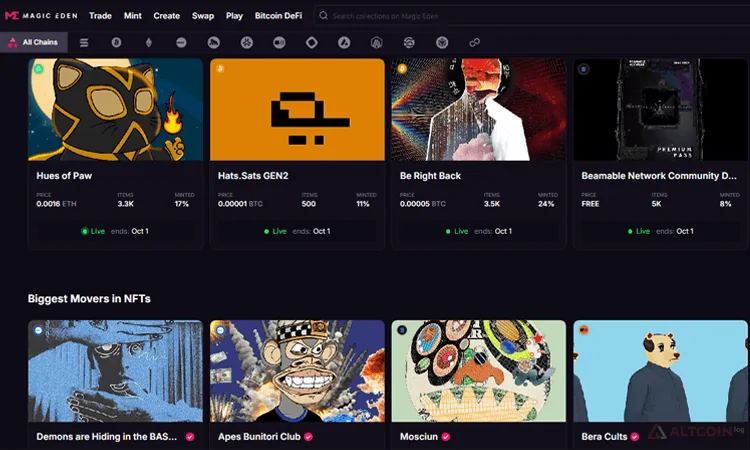Click the Beamable Premium Pass artwork
The image size is (750, 450).
[661, 110]
